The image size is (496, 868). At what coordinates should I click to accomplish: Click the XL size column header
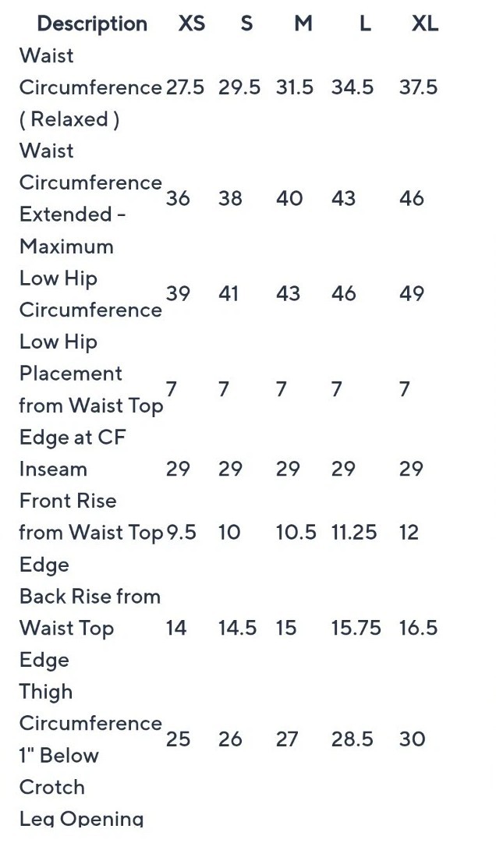click(x=425, y=23)
